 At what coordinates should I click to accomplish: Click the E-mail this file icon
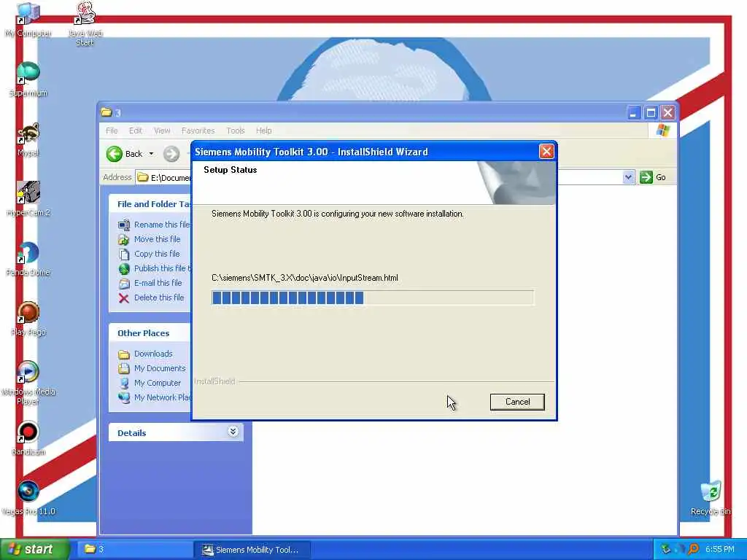tap(124, 284)
